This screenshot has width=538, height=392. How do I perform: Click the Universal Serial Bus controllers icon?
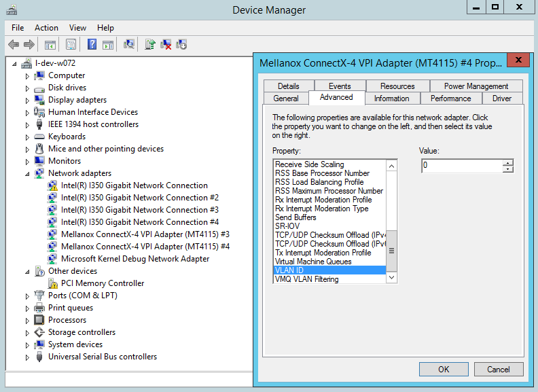click(39, 357)
